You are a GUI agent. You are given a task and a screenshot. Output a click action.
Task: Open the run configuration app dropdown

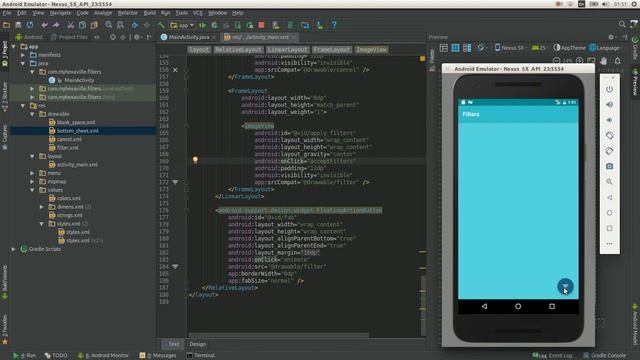pos(182,25)
